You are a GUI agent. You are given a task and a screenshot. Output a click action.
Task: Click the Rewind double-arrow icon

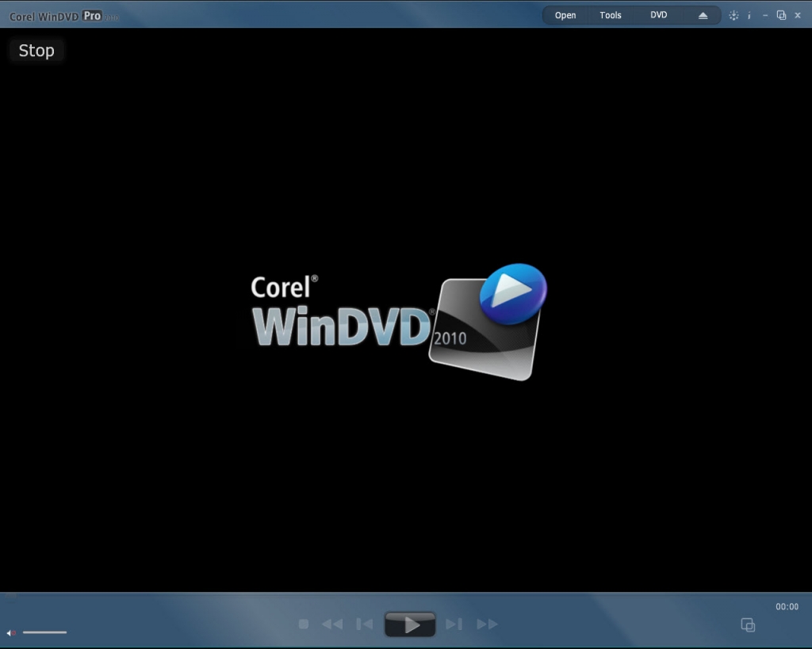[x=331, y=624]
